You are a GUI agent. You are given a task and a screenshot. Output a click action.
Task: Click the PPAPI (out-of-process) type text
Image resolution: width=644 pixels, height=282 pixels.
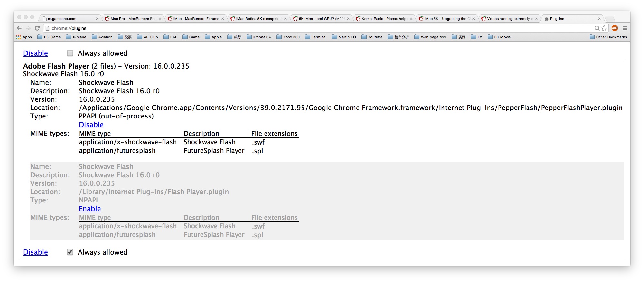[x=116, y=116]
